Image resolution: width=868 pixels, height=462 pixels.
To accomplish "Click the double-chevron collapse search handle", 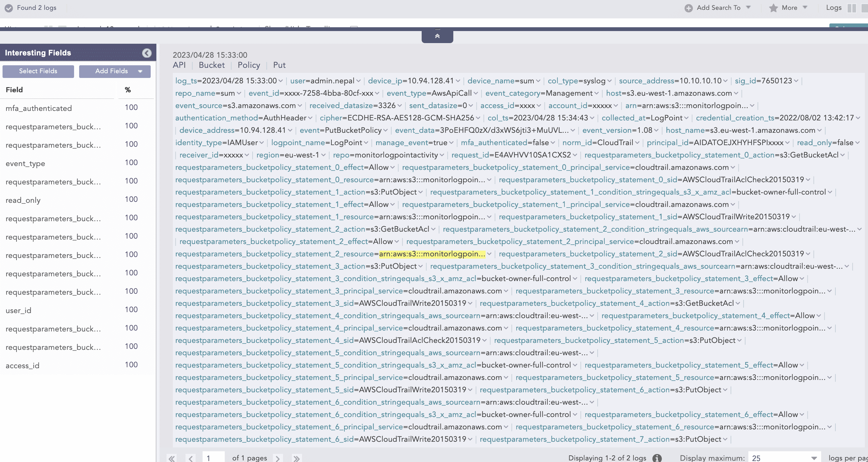I will 437,36.
